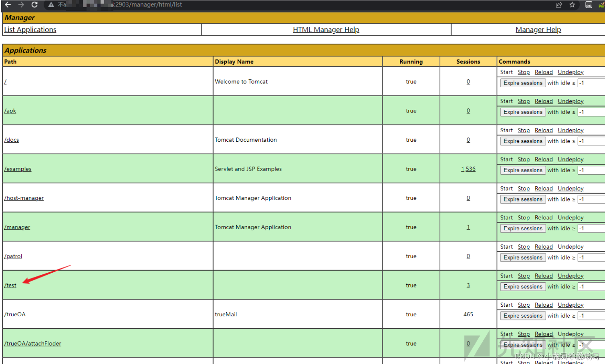Expire sessions for /test
The height and width of the screenshot is (364, 605).
pos(523,287)
